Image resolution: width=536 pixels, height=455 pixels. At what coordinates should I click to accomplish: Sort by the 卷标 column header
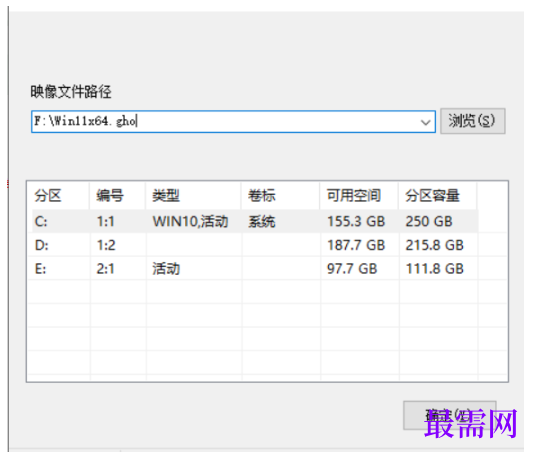click(x=281, y=196)
